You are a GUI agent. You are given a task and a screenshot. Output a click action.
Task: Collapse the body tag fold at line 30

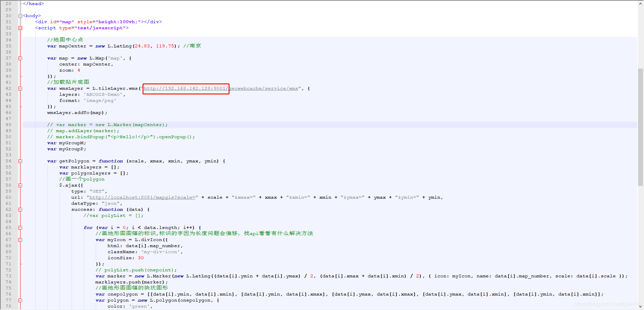20,16
